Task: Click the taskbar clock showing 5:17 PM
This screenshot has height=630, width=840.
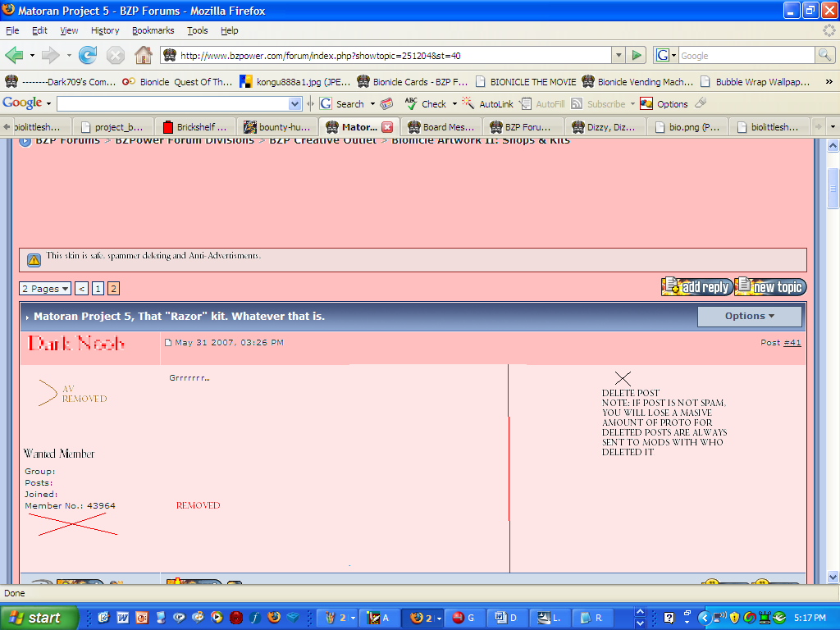Action: [810, 618]
